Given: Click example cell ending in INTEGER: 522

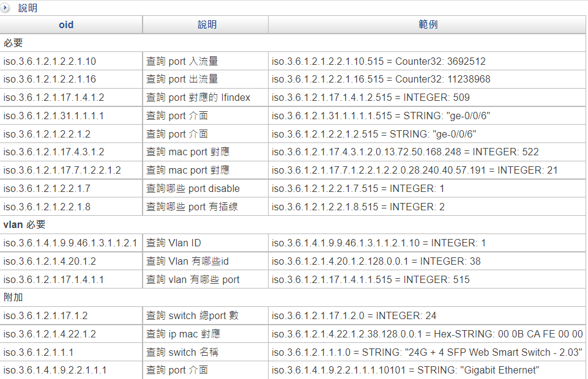Looking at the screenshot, I should click(405, 152).
